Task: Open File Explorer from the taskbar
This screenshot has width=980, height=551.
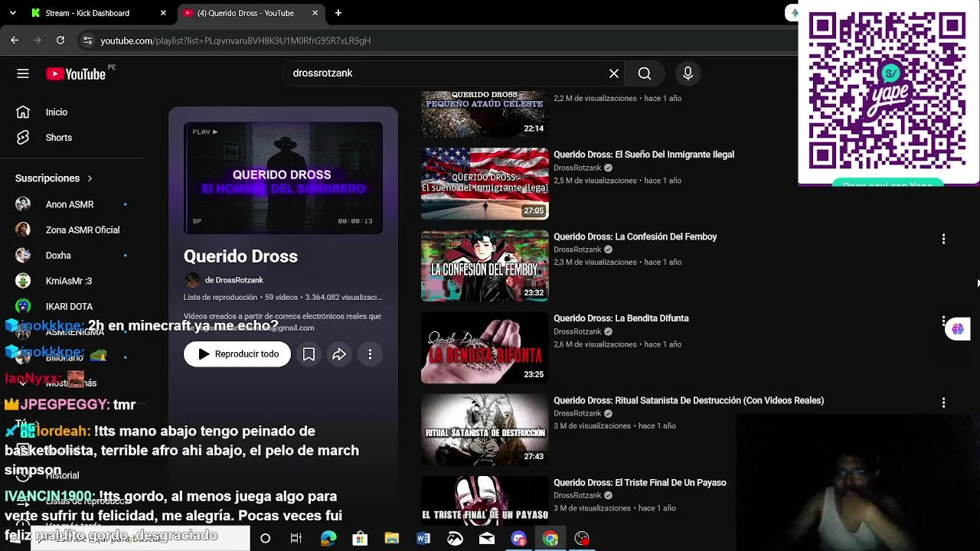Action: click(392, 539)
